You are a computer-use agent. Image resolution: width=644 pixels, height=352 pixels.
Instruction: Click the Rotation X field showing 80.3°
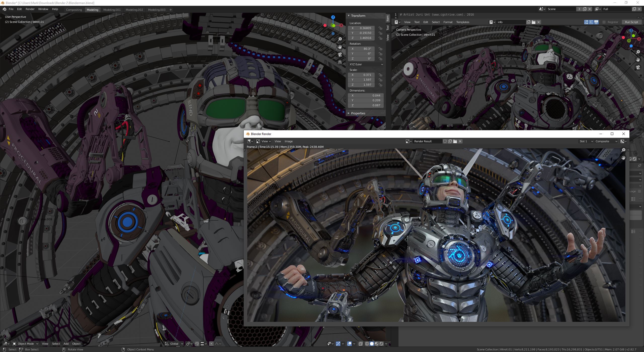click(361, 49)
